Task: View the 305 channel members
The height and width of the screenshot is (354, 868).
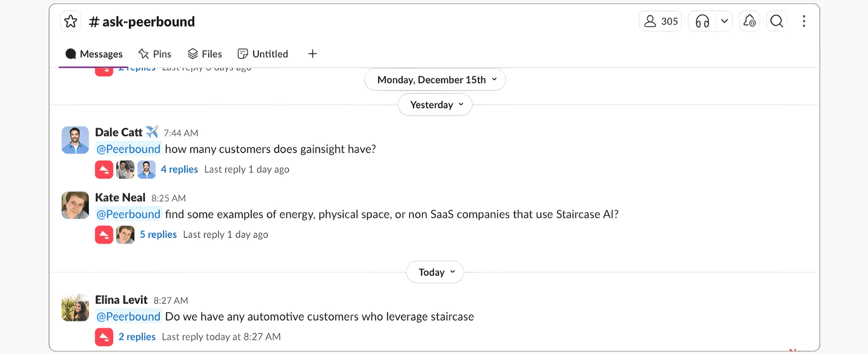Action: pyautogui.click(x=660, y=21)
